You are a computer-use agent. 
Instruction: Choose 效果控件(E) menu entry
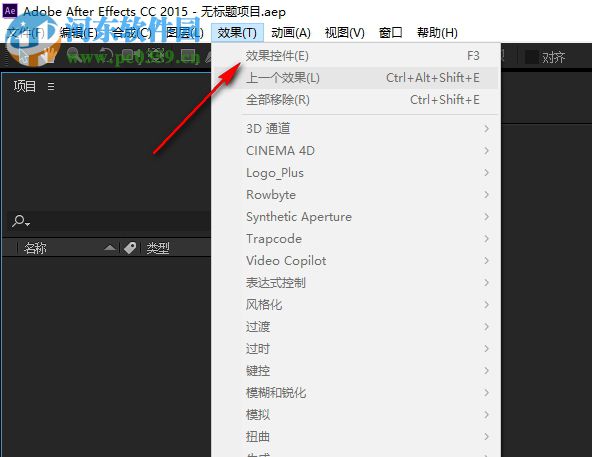pos(356,56)
